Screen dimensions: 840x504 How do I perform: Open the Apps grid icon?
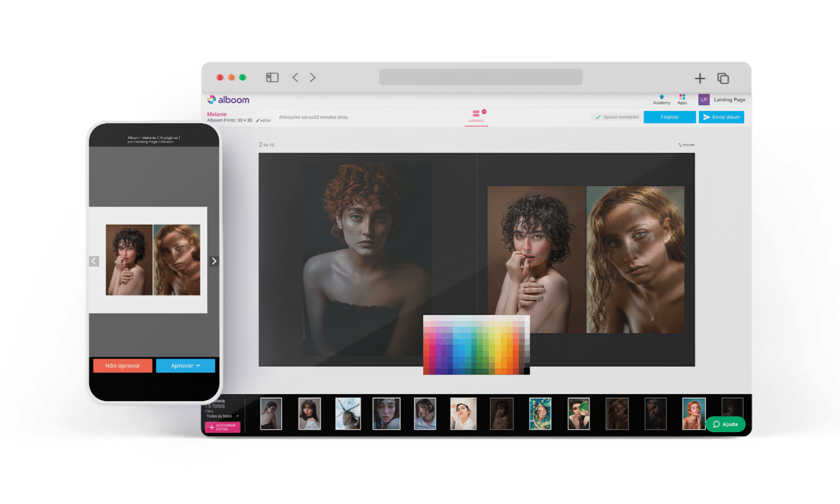pyautogui.click(x=682, y=99)
